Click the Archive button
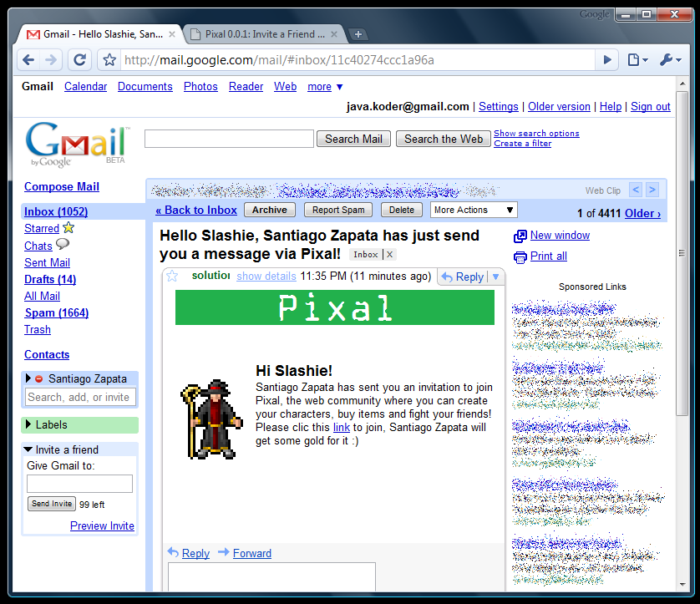 tap(269, 210)
